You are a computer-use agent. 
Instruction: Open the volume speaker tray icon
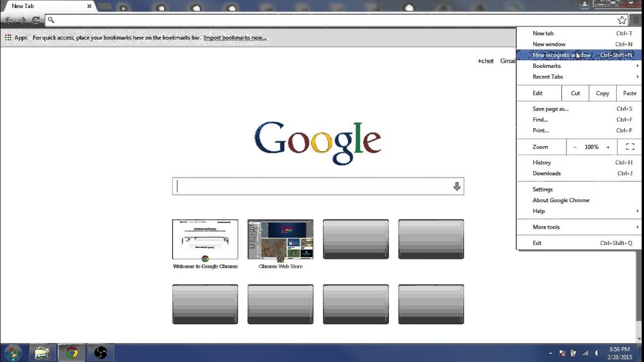point(597,353)
